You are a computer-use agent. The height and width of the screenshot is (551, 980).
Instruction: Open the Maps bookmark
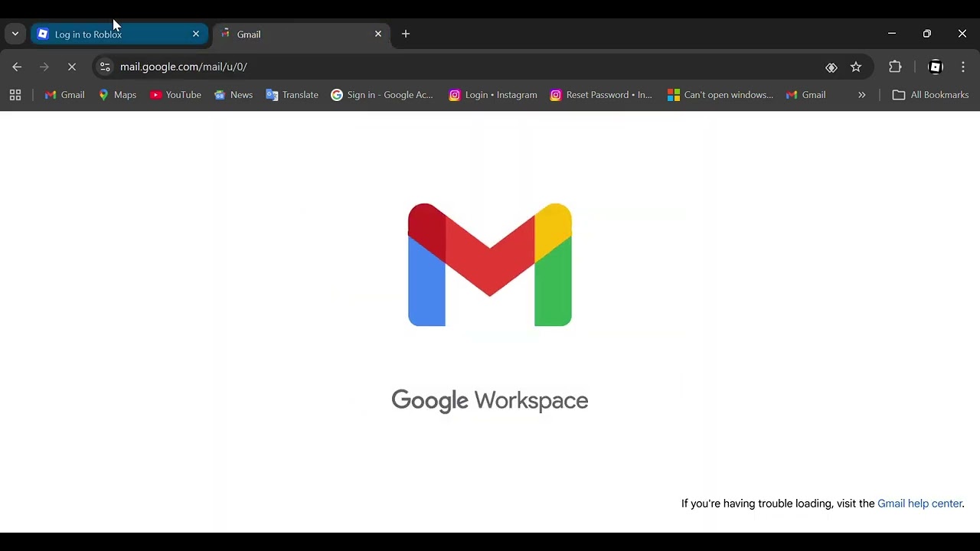(x=117, y=95)
